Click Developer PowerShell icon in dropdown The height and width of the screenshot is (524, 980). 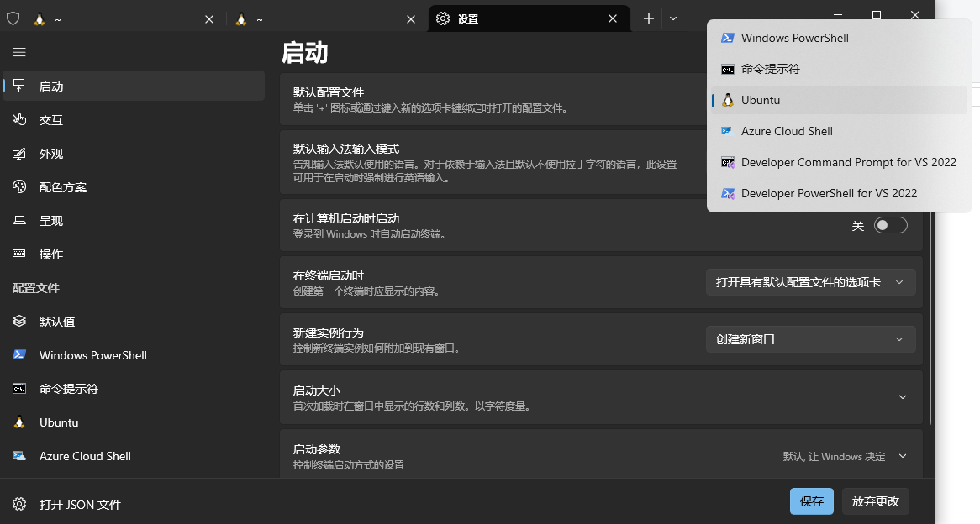[x=728, y=194]
